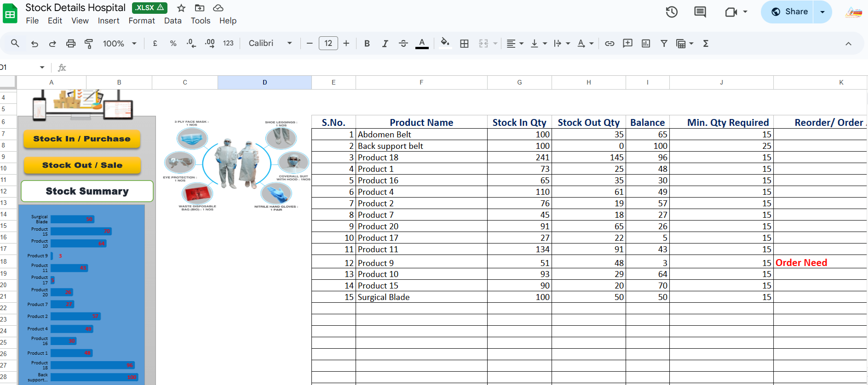Insert a comment from toolbar
This screenshot has height=385, width=868.
(627, 43)
